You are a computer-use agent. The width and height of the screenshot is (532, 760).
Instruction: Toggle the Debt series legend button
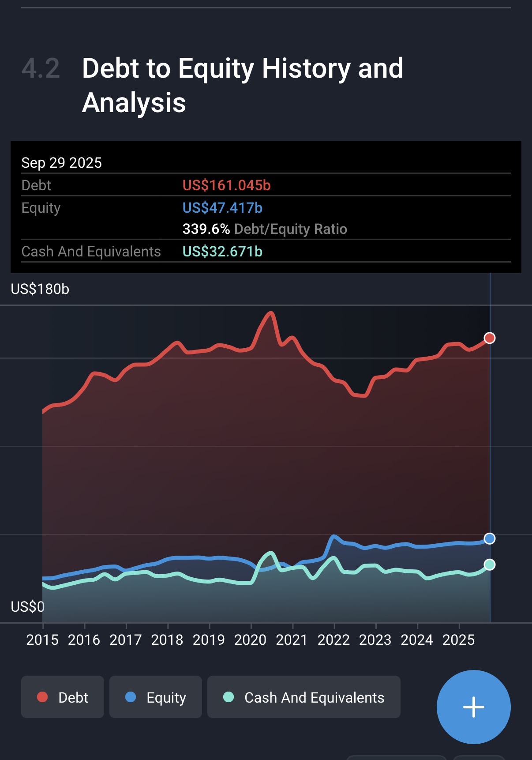63,697
